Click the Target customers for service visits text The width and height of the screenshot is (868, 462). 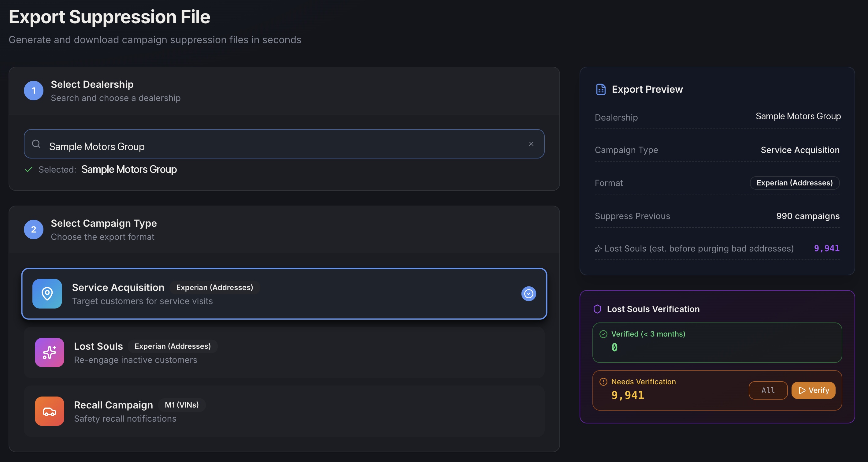tap(143, 301)
